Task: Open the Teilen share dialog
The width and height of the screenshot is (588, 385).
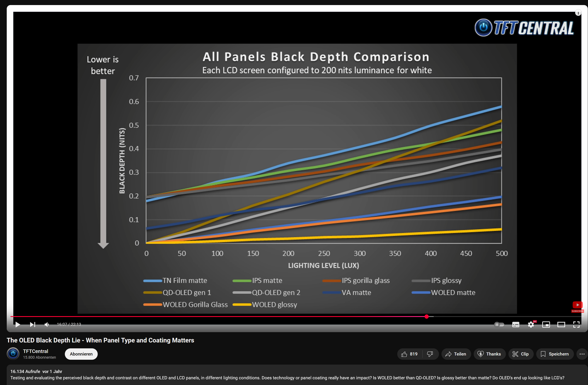Action: (x=456, y=354)
